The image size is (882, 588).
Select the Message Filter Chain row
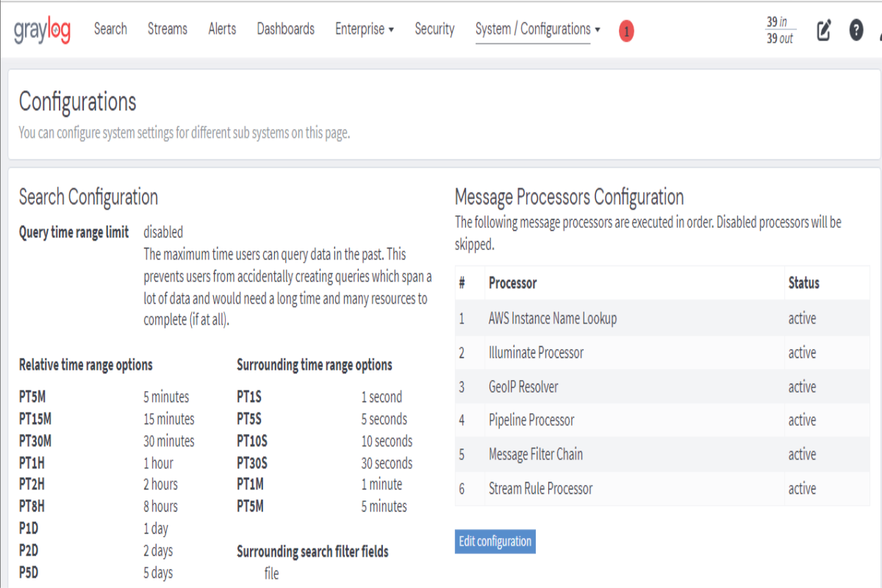pyautogui.click(x=662, y=455)
